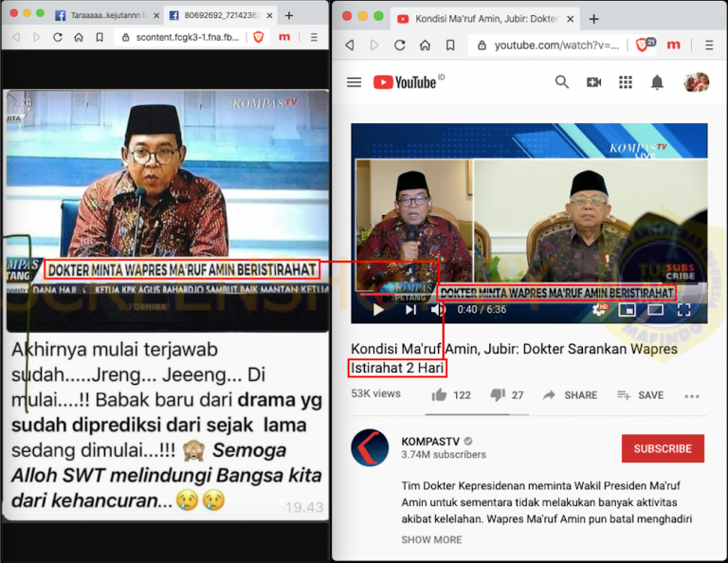728x563 pixels.
Task: Open YouTube apps grid icon
Action: [x=626, y=82]
